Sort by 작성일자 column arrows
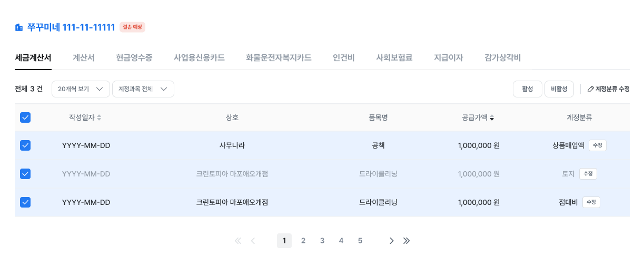This screenshot has width=644, height=256. (99, 117)
